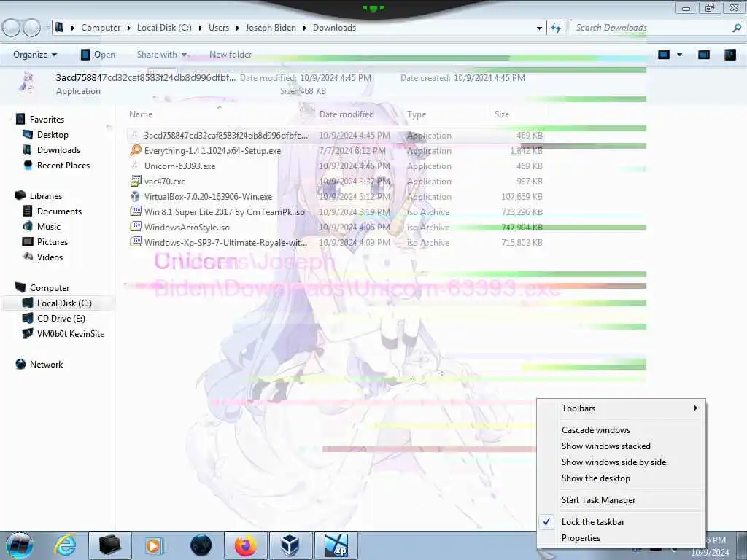The width and height of the screenshot is (747, 560).
Task: Click the New folder button
Action: click(x=231, y=55)
